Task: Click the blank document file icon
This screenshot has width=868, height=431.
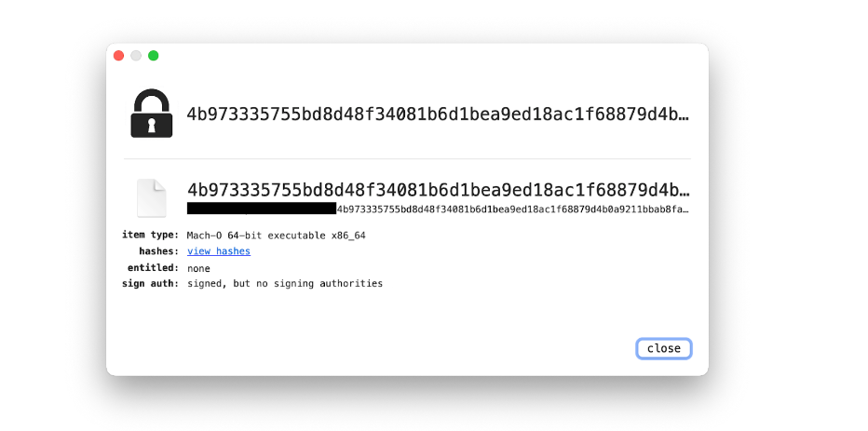Action: [x=151, y=198]
